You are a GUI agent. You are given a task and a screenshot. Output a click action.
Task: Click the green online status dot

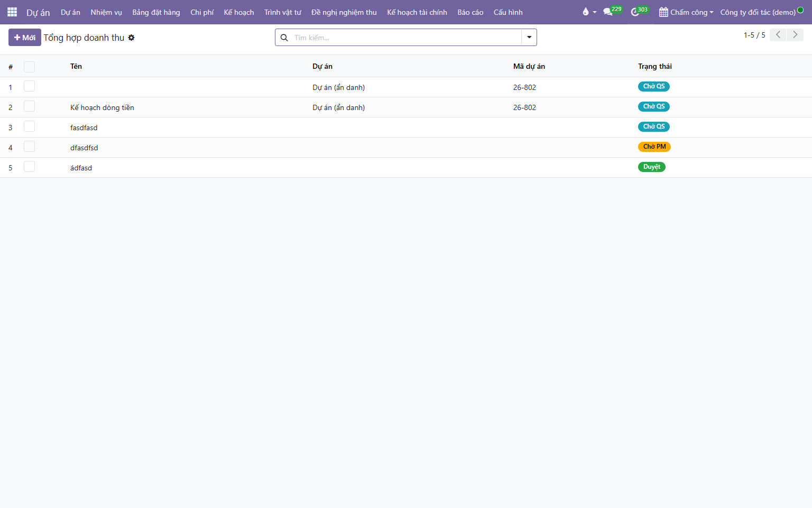(x=800, y=10)
